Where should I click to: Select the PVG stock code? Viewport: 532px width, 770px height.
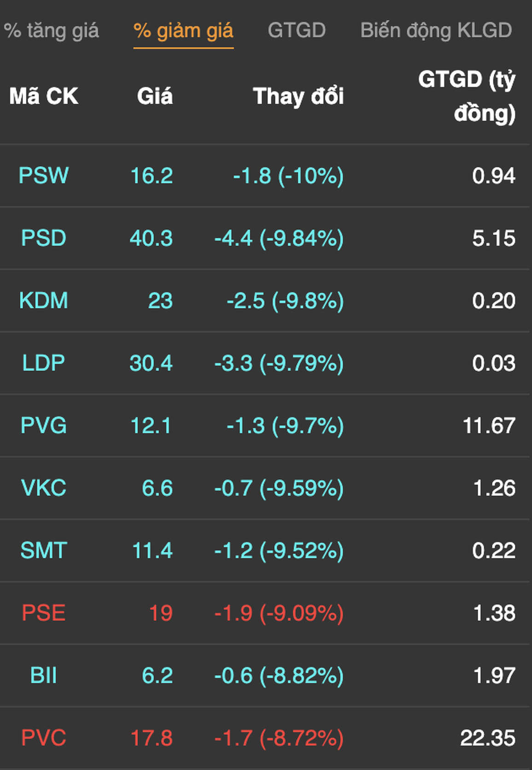[x=44, y=425]
